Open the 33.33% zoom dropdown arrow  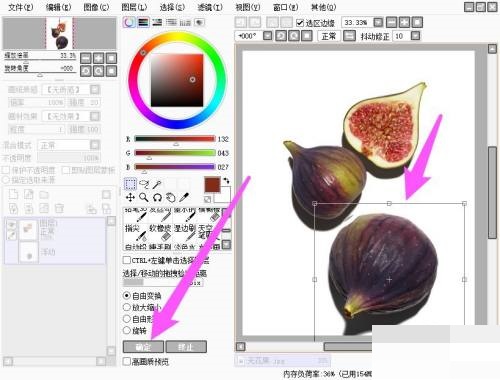[378, 23]
